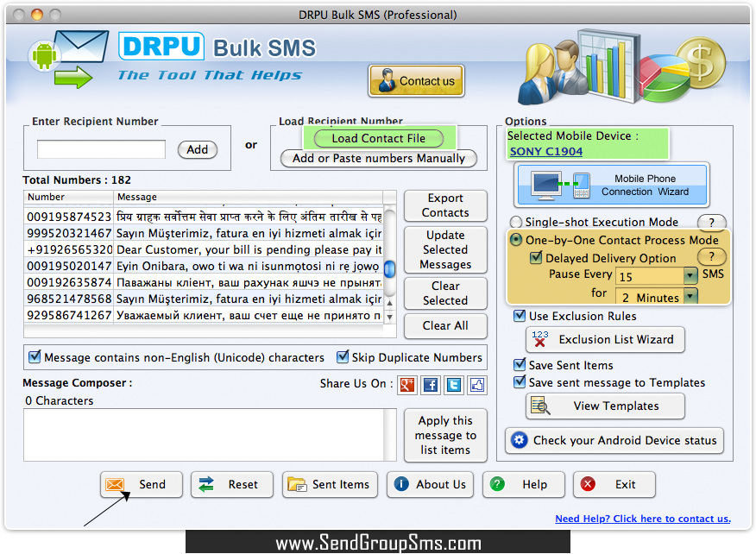Click the Mobile Phone Connection Wizard label
The height and width of the screenshot is (554, 756).
pos(645,186)
